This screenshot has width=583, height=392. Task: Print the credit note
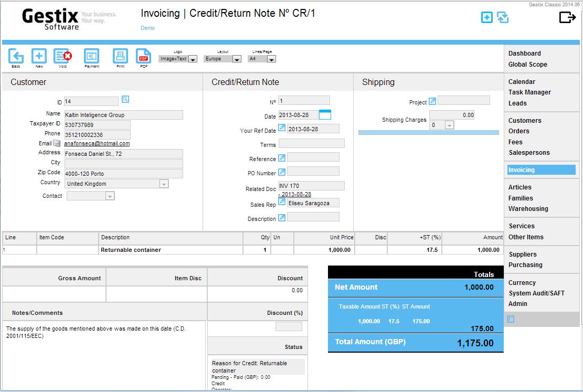pos(121,56)
